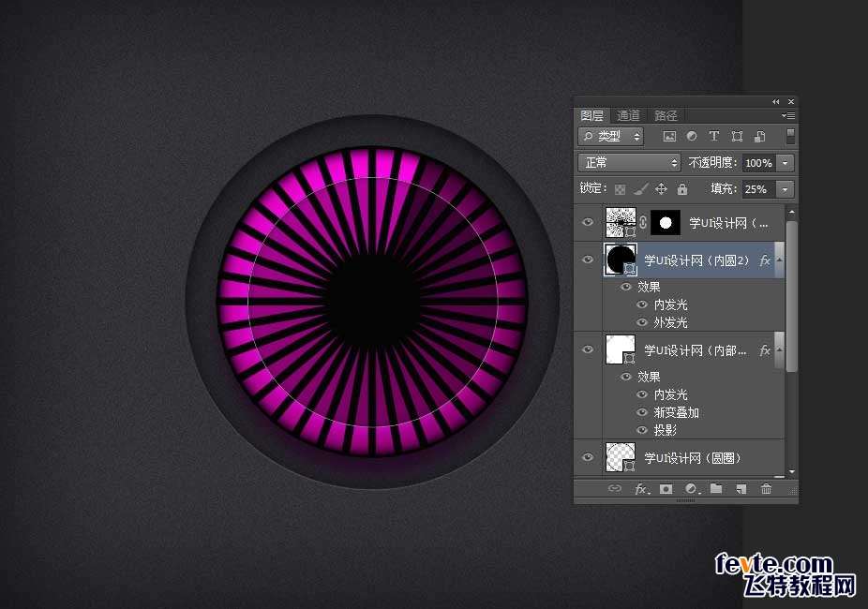
Task: Open the Layers panel flyout menu
Action: click(x=788, y=115)
